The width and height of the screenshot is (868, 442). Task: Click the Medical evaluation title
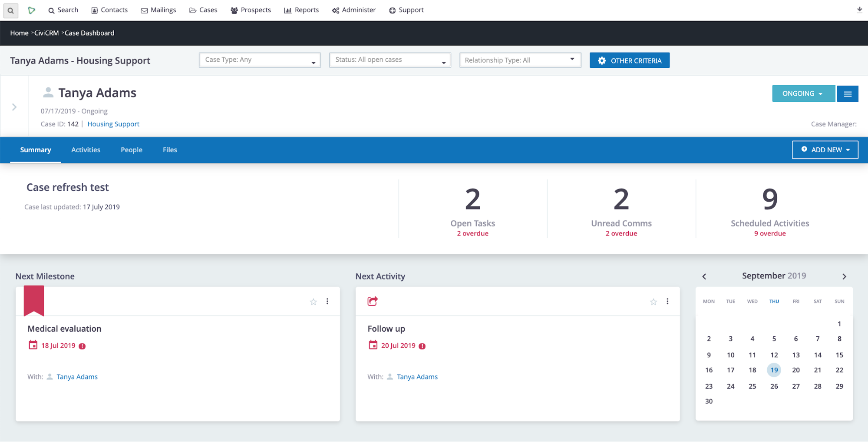[x=64, y=329]
